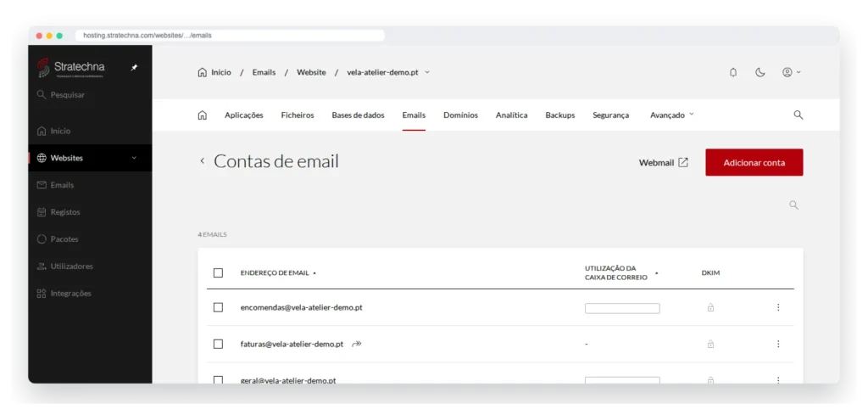Viewport: 868px width, 415px height.
Task: Open Utilizadores in the sidebar
Action: tap(64, 266)
